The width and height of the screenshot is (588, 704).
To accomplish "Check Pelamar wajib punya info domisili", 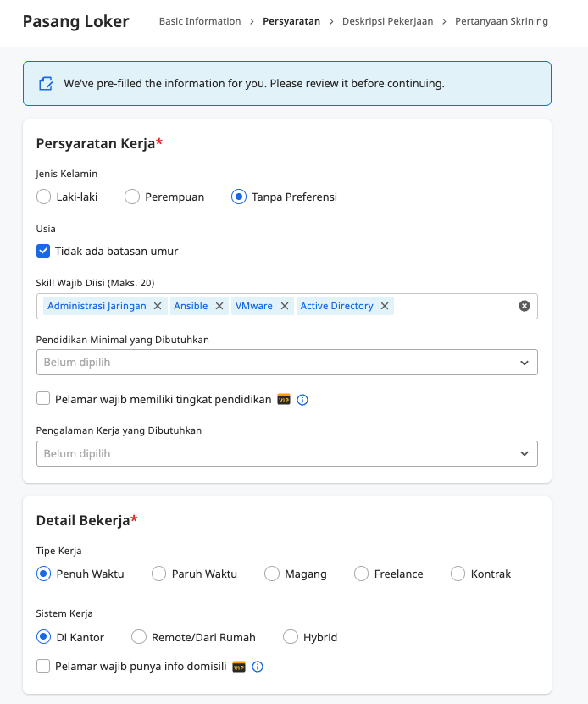I will pyautogui.click(x=43, y=666).
